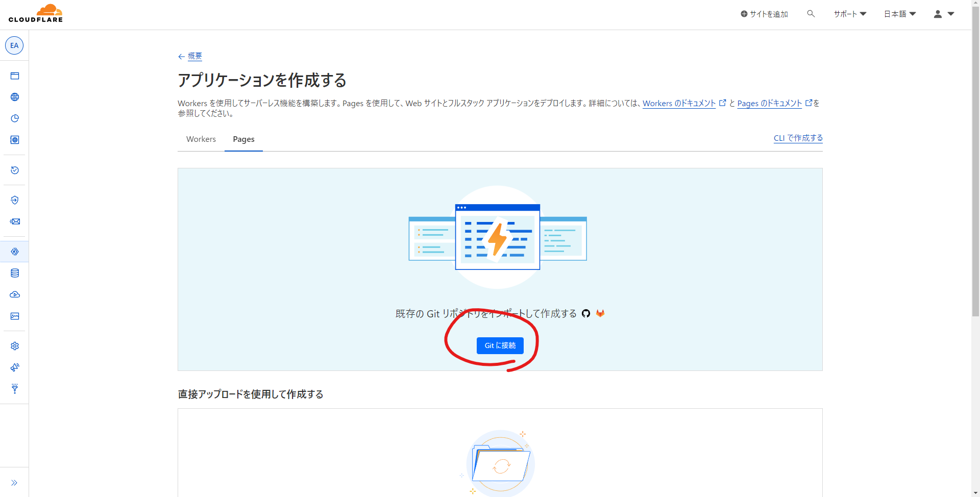Open the user profile dropdown
The width and height of the screenshot is (980, 497).
point(944,14)
